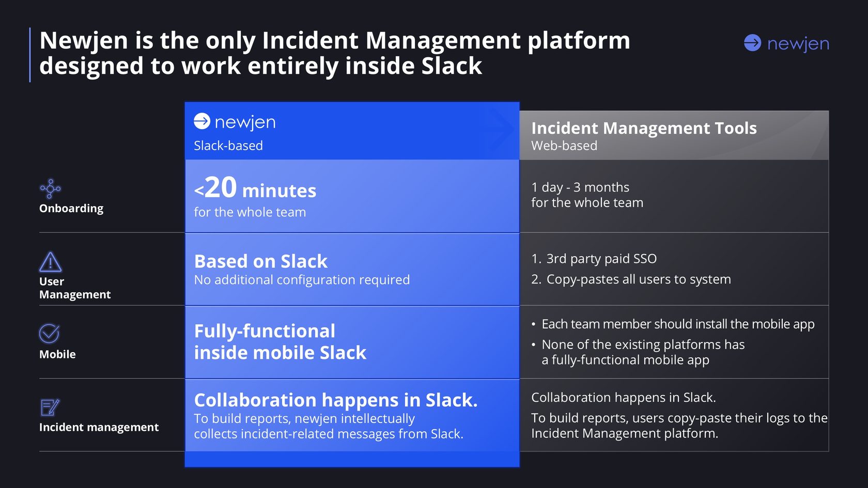Click the slide title starting 'Newjen is the only'
Viewport: 868px width, 488px height.
click(335, 53)
